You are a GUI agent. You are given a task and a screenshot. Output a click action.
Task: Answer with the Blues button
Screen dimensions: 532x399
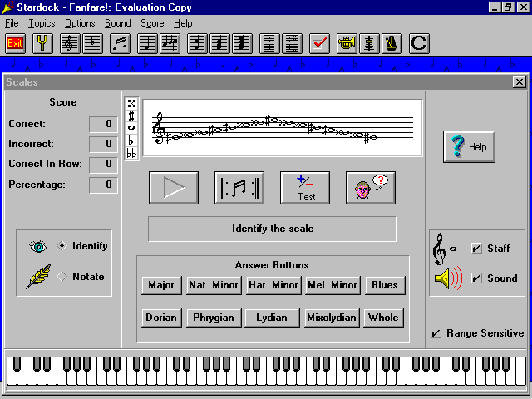(x=385, y=285)
